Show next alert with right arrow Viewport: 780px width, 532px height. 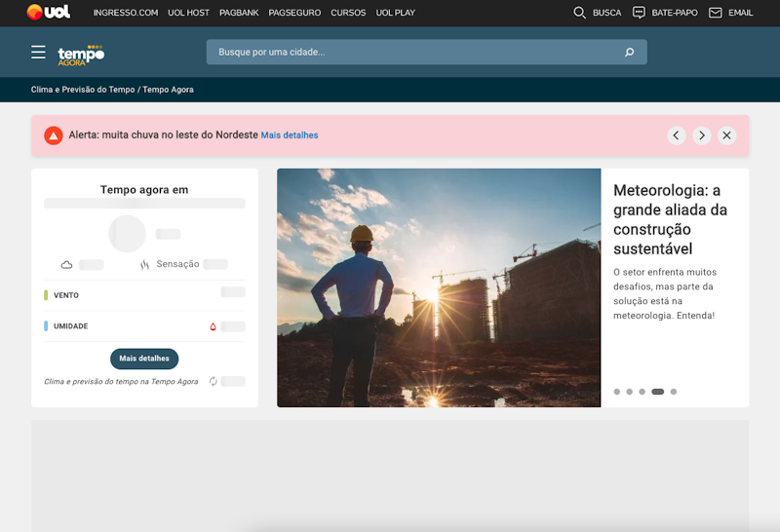(701, 135)
